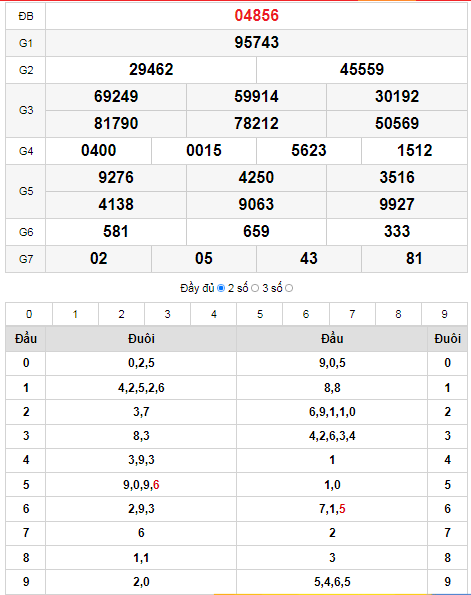The height and width of the screenshot is (595, 471).
Task: Click the head values cell "6,9,1,1,0"
Action: (x=332, y=412)
